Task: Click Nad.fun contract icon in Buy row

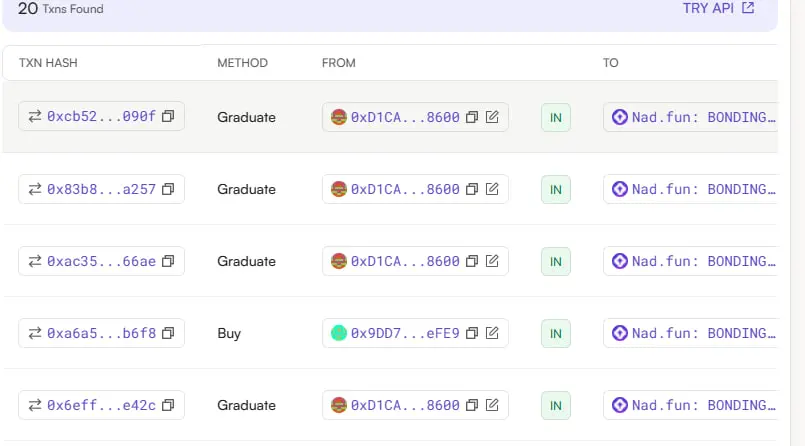Action: tap(620, 333)
